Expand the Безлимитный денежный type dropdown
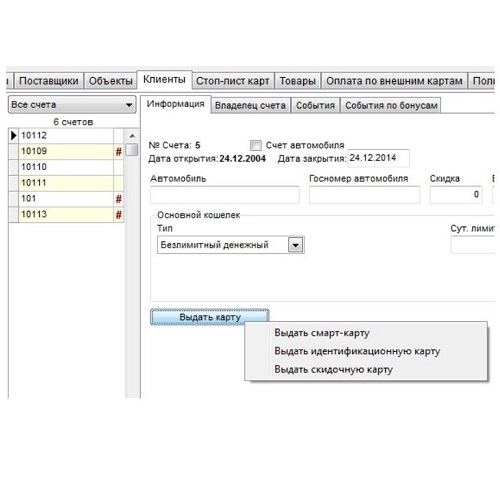 [296, 245]
